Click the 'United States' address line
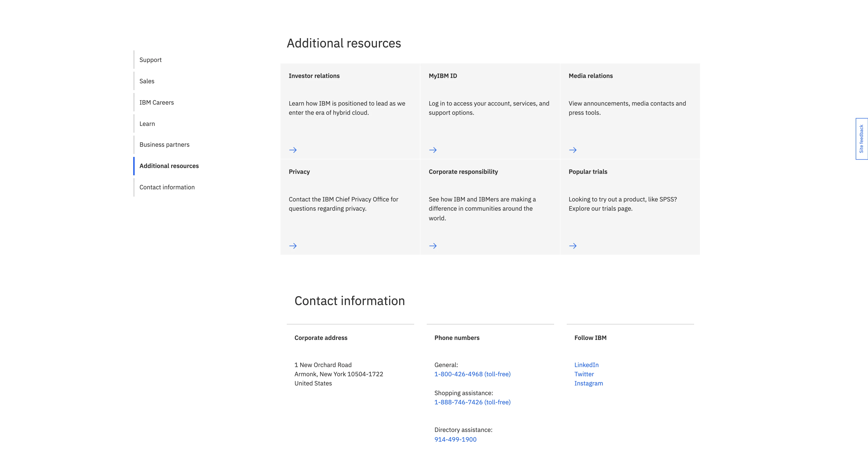Screen dimensions: 868x461 pyautogui.click(x=313, y=383)
